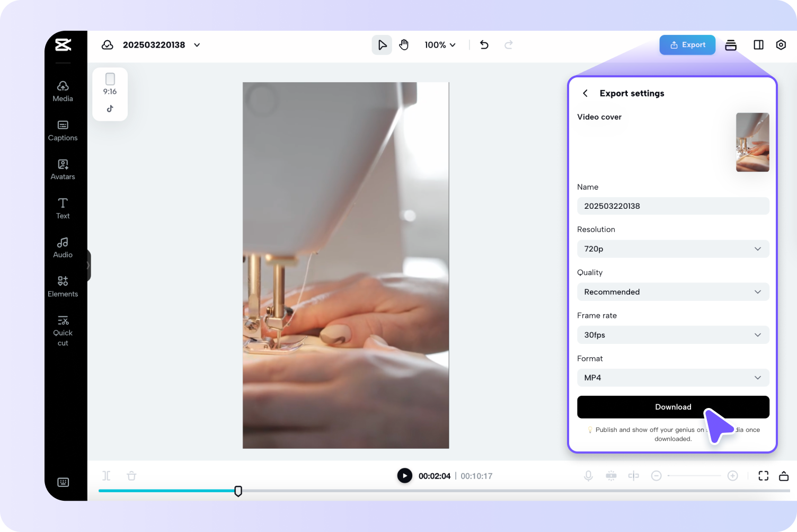Change the 9:16 aspect ratio
The image size is (797, 532).
[110, 84]
